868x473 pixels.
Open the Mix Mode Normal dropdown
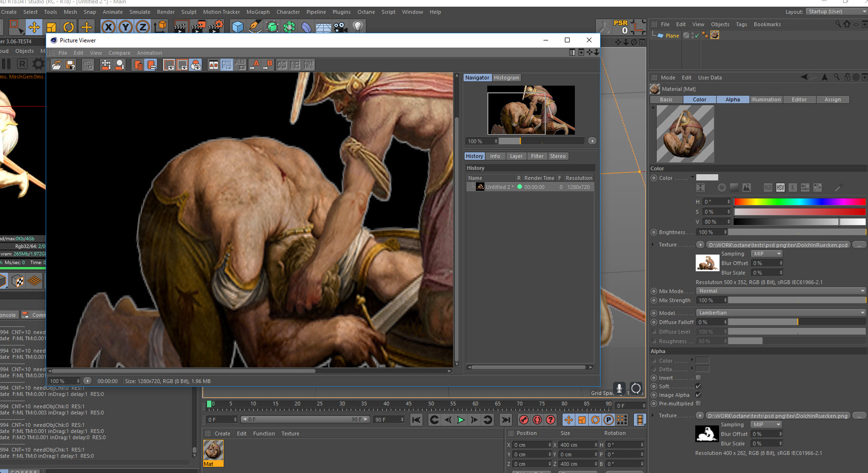point(781,291)
